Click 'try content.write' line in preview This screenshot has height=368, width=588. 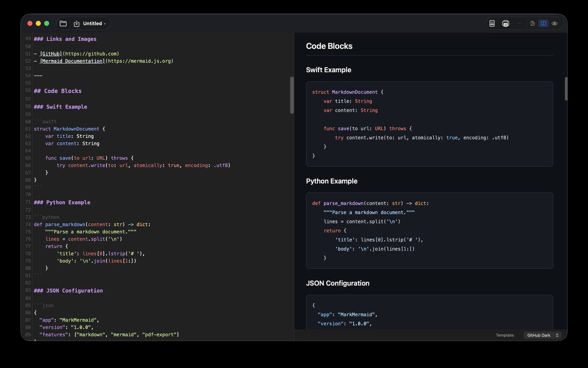pyautogui.click(x=422, y=137)
